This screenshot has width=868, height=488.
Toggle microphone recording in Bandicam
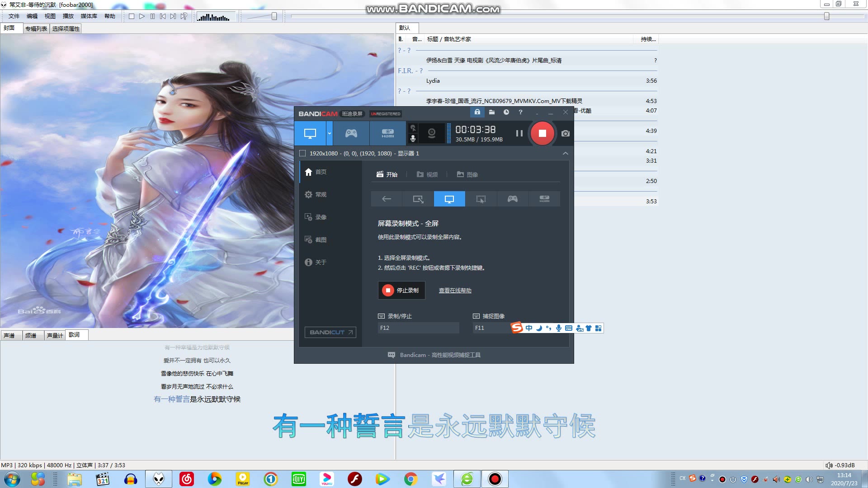tap(413, 139)
